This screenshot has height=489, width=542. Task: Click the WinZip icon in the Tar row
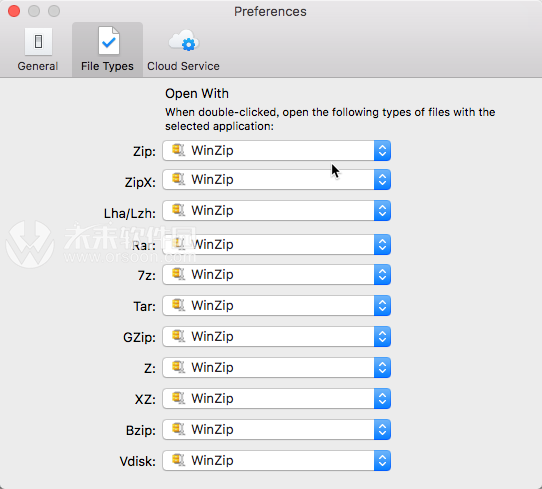click(x=178, y=305)
